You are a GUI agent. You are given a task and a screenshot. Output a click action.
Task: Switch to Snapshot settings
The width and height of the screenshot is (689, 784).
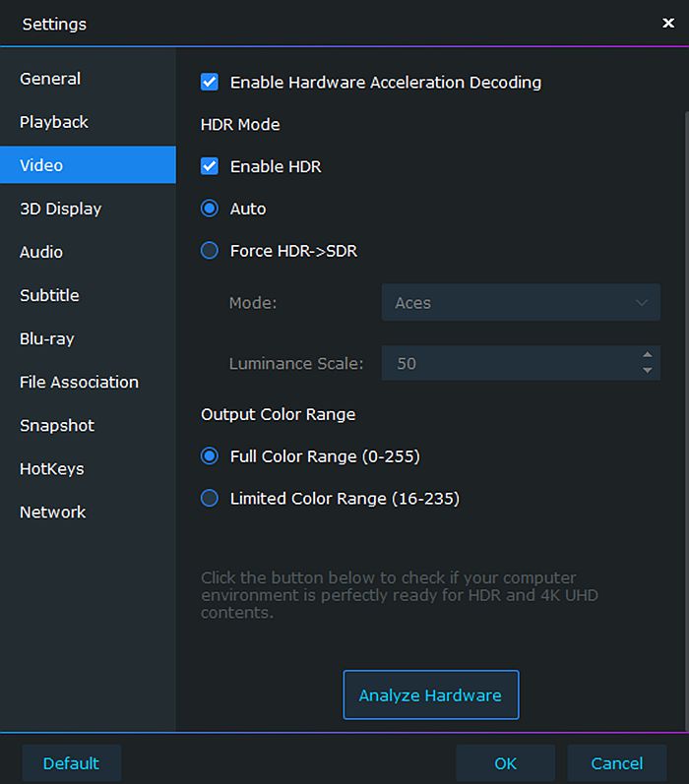pos(57,426)
